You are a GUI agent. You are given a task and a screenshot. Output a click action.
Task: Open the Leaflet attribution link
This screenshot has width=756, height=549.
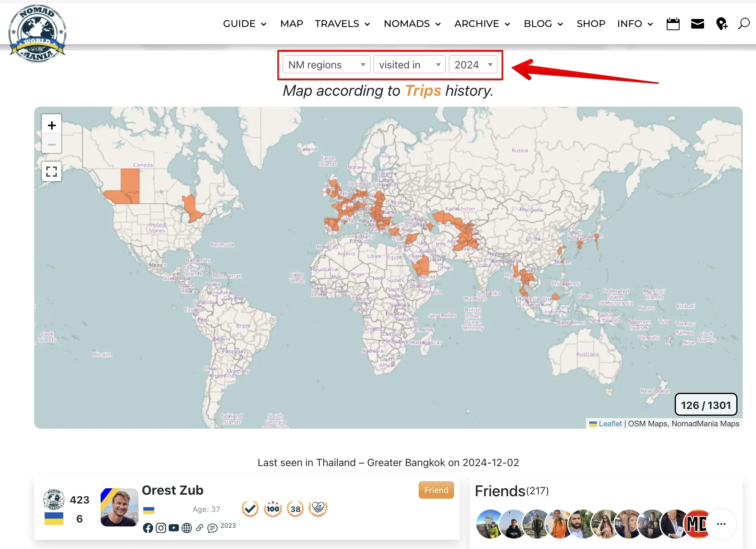[x=610, y=423]
